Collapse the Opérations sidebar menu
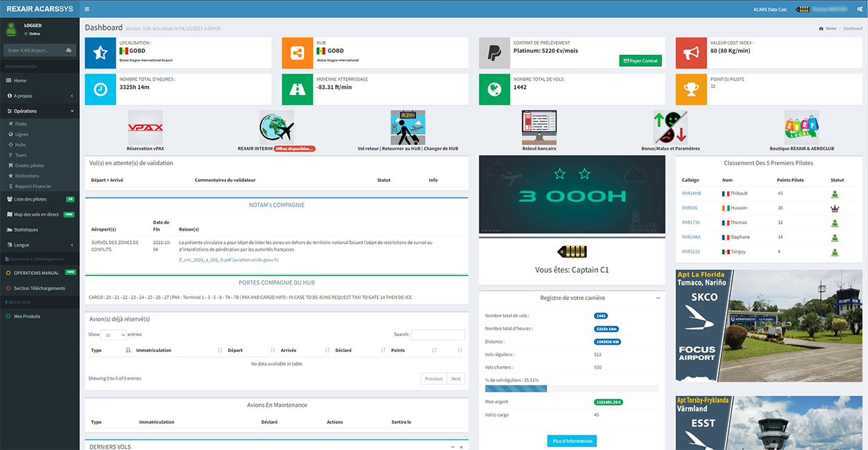The width and height of the screenshot is (868, 450). 40,111
